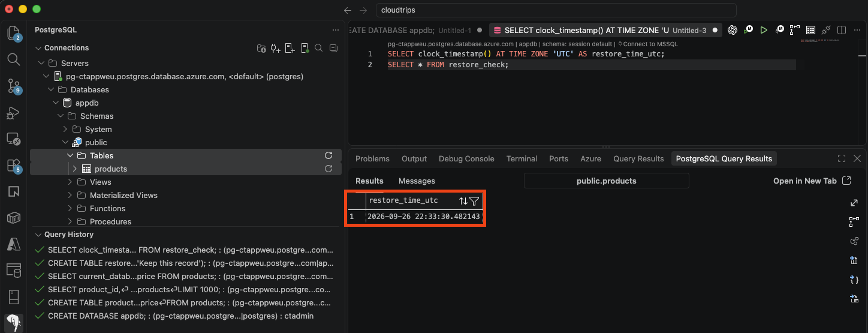Viewport: 868px width, 333px height.
Task: Sort the restore_time_utc column
Action: (463, 201)
